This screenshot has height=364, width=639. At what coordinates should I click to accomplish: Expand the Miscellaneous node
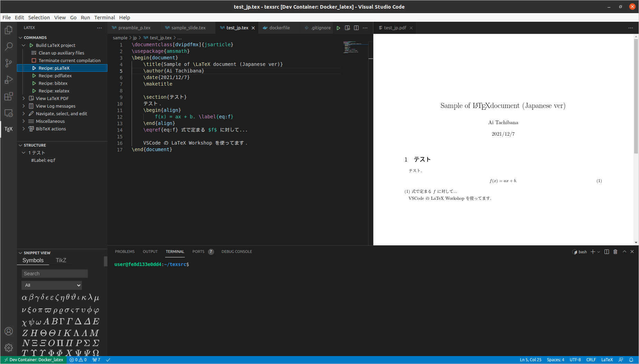pos(23,121)
